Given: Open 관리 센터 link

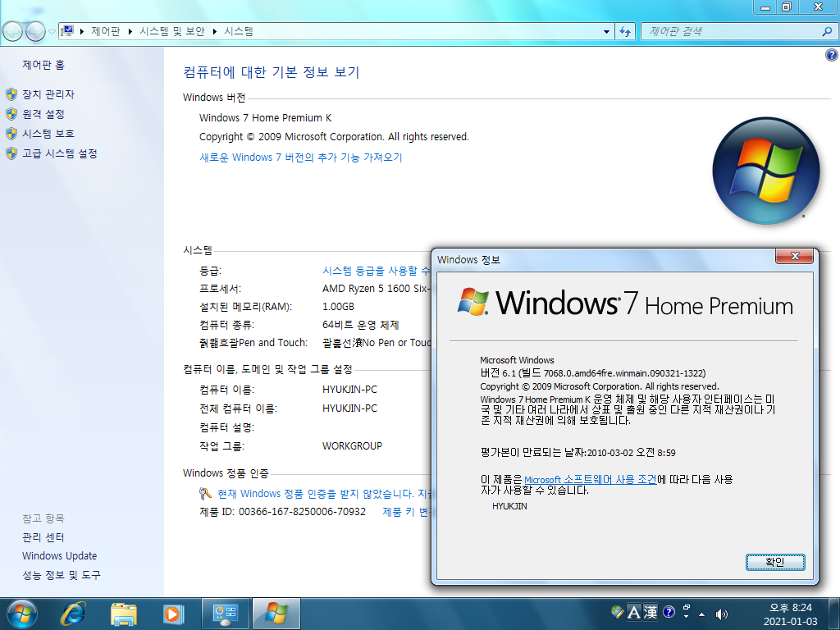Looking at the screenshot, I should 43,537.
